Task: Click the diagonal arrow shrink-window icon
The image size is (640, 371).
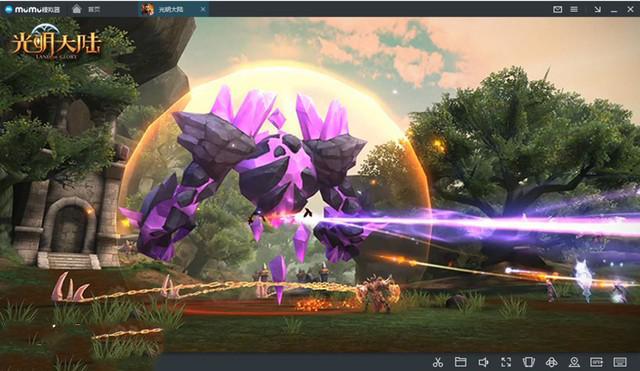Action: coord(598,9)
